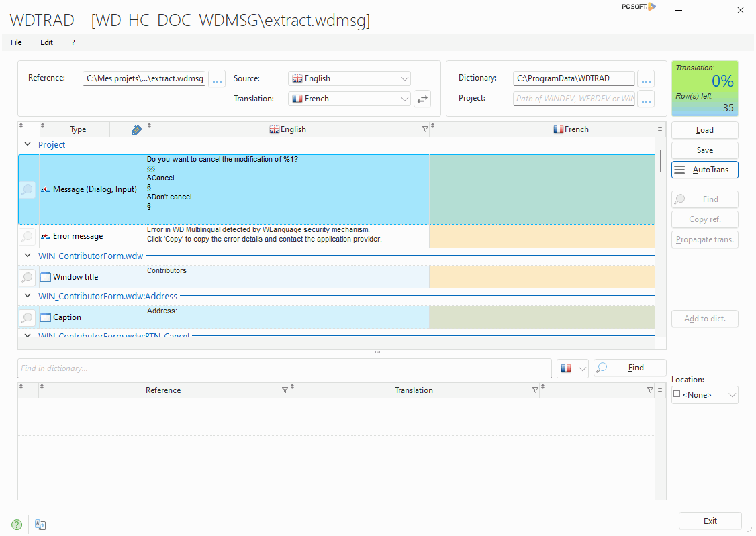Click the AutoTrans hamburger menu icon
This screenshot has height=536, width=756.
click(x=680, y=170)
